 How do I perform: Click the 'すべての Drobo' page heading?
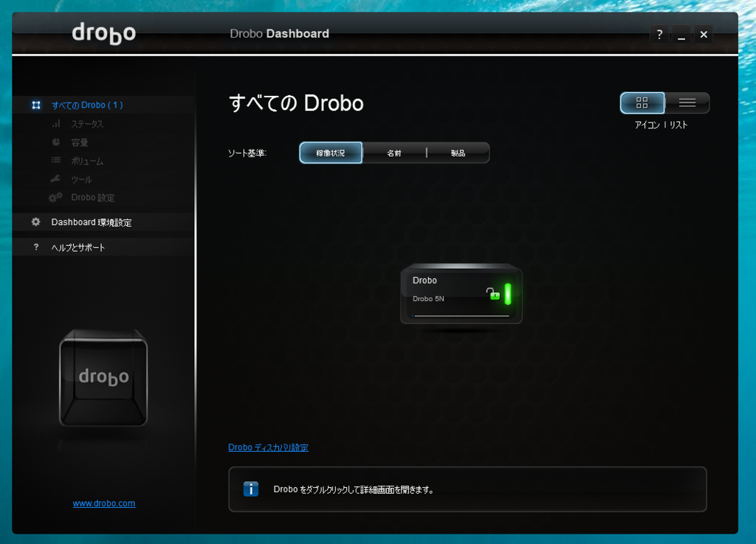(296, 103)
